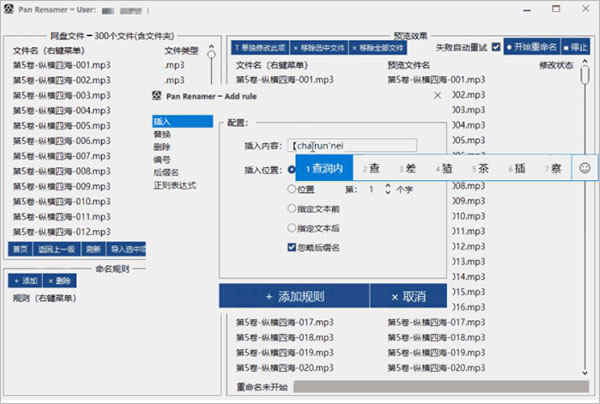
Task: Click the emoji smiley in the IME bar
Action: 585,169
